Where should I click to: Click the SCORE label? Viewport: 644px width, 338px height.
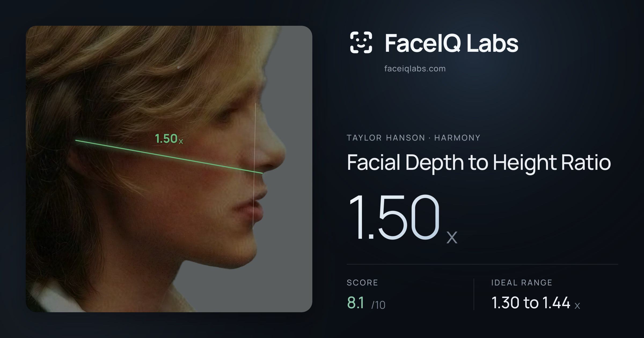coord(362,282)
